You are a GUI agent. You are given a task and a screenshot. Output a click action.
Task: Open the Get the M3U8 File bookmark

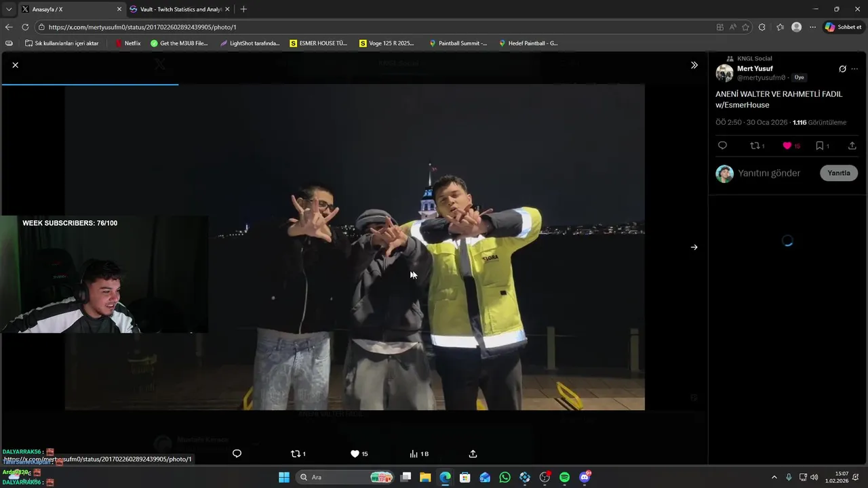[179, 43]
